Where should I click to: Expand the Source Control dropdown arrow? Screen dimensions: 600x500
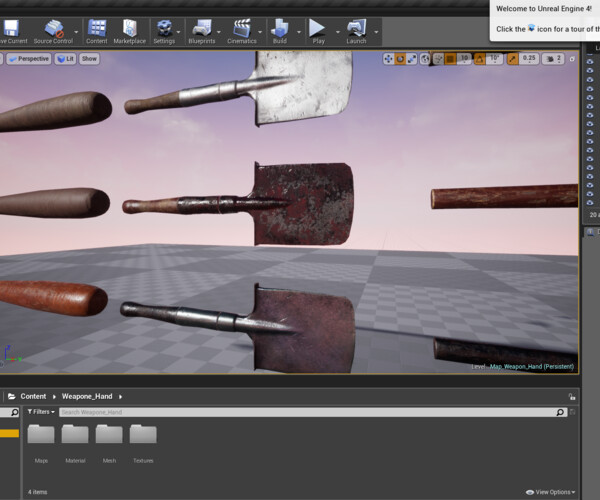[76, 32]
